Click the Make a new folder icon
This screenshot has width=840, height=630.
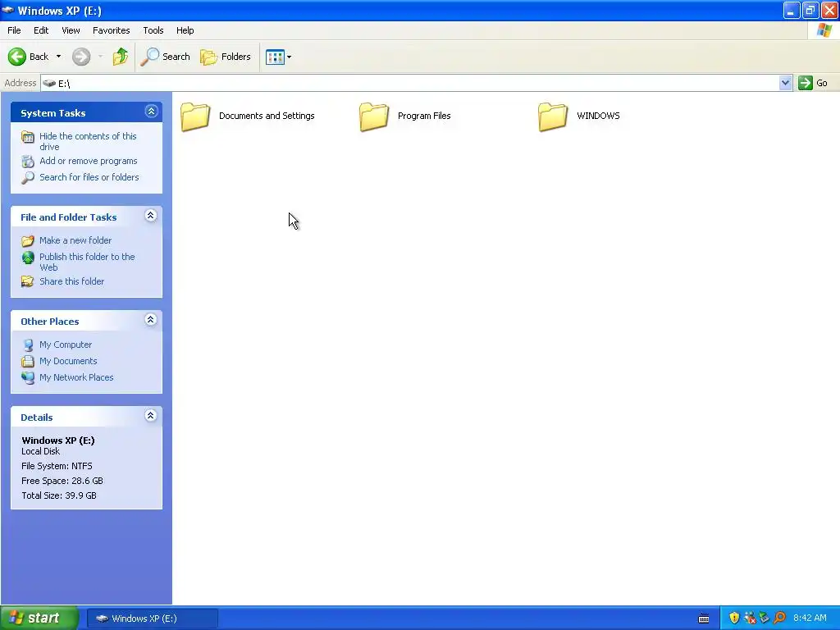(28, 241)
